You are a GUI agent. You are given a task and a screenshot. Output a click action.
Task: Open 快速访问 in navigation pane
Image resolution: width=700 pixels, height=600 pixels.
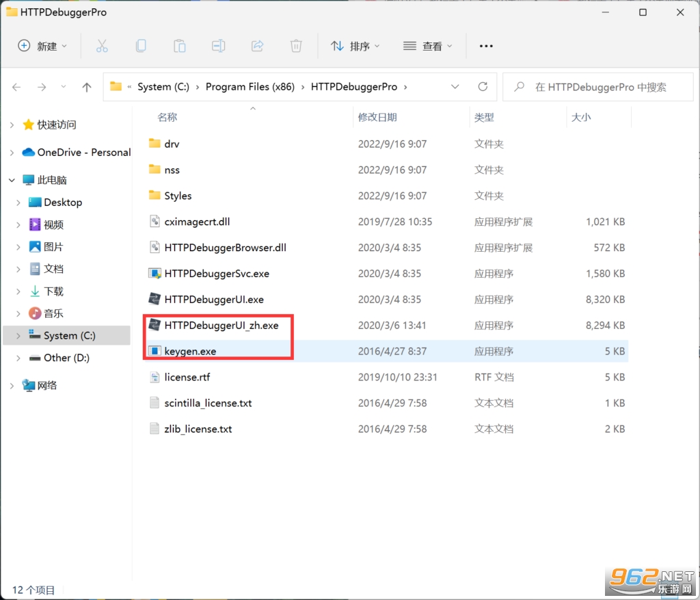pos(56,125)
